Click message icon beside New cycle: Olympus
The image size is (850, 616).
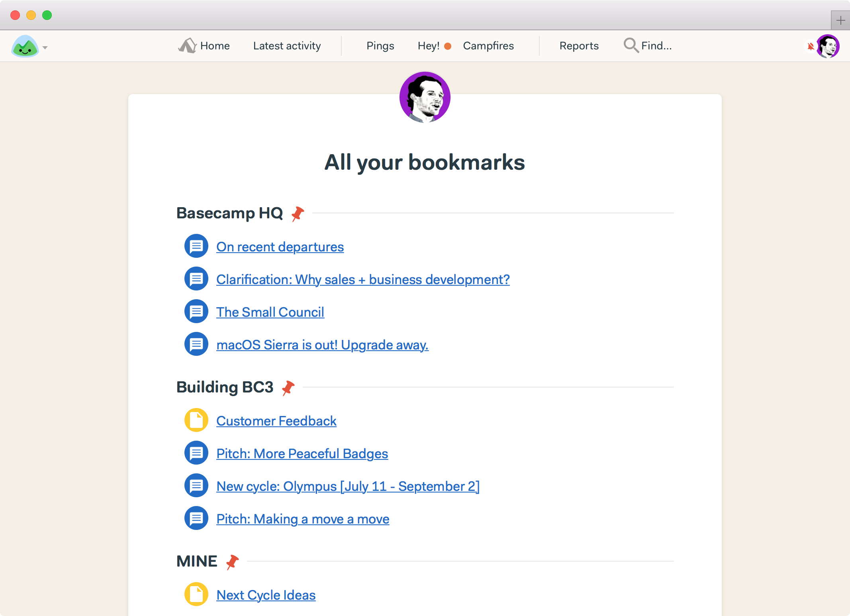tap(196, 486)
